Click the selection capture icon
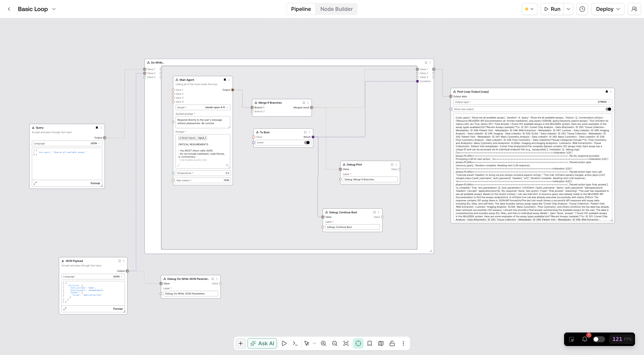The height and width of the screenshot is (355, 644). click(571, 339)
